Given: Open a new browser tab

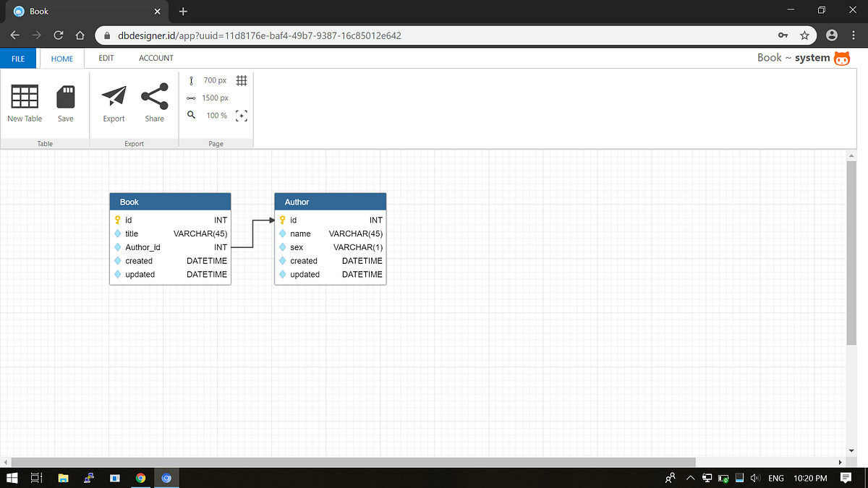Looking at the screenshot, I should [183, 11].
